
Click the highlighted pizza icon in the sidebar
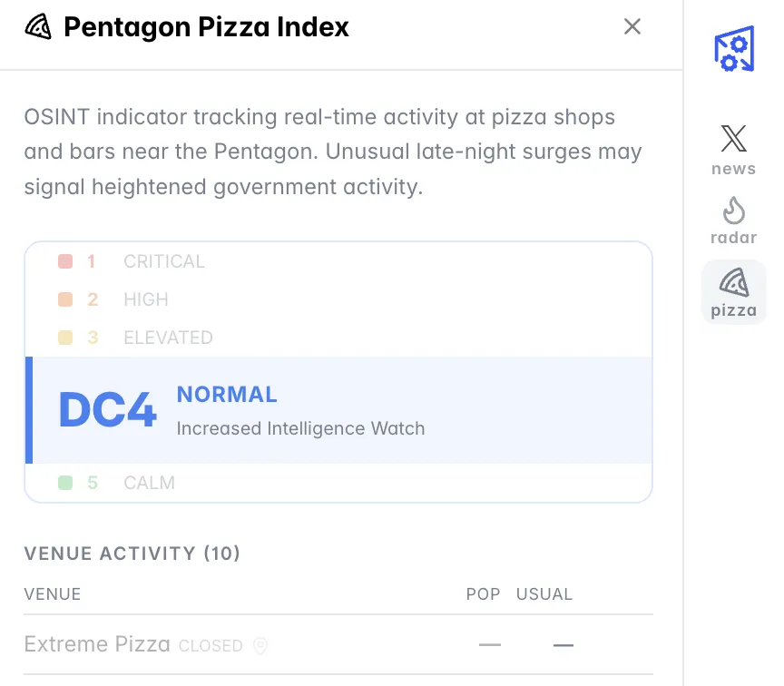(x=733, y=284)
